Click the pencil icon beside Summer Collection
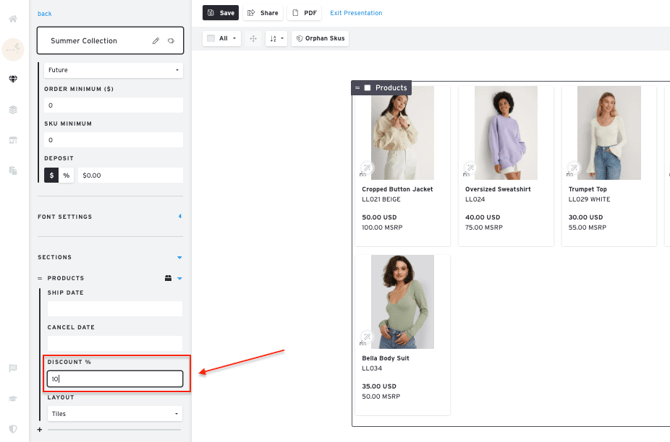 tap(156, 41)
